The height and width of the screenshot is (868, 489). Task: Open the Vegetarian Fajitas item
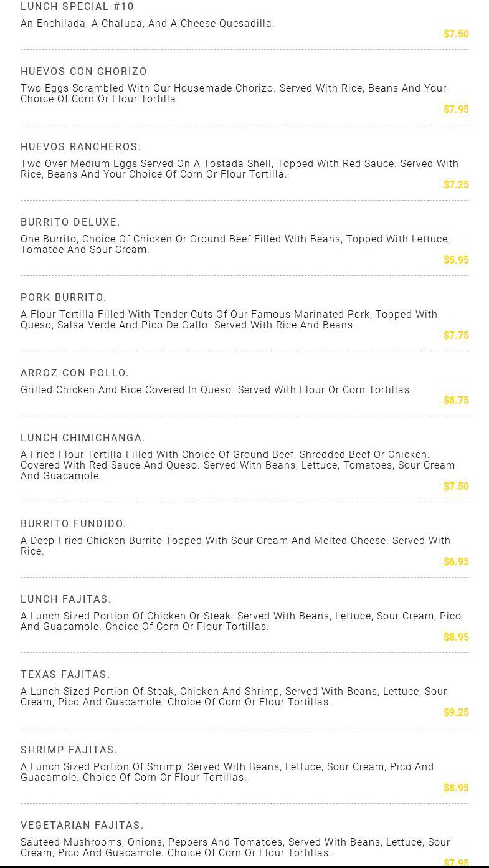[x=82, y=826]
